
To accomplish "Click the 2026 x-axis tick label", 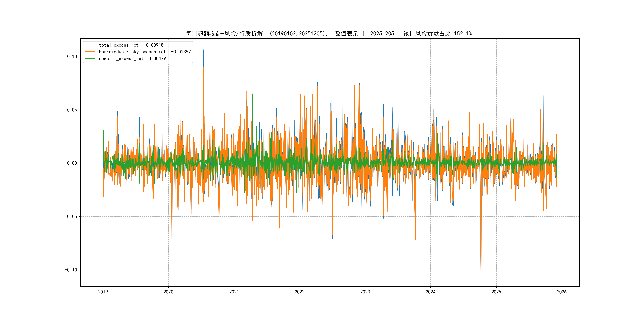I will click(x=562, y=292).
